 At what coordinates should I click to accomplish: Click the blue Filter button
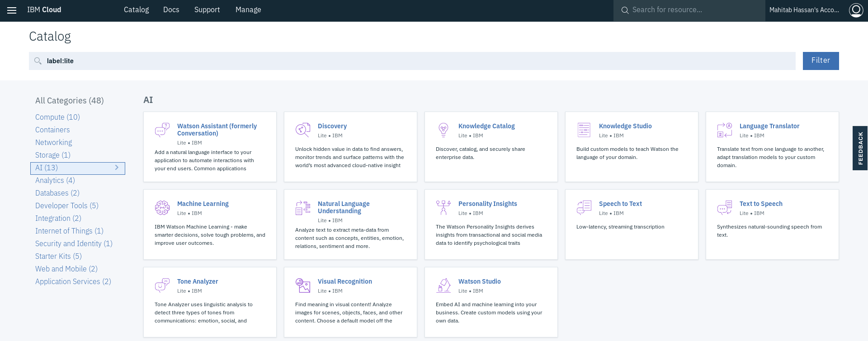point(821,61)
